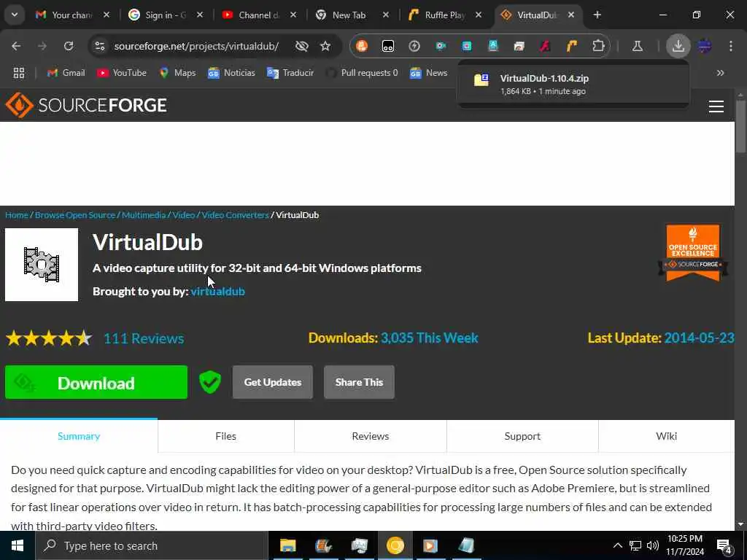
Task: Open 3,035 This Week downloads stats
Action: pyautogui.click(x=429, y=338)
